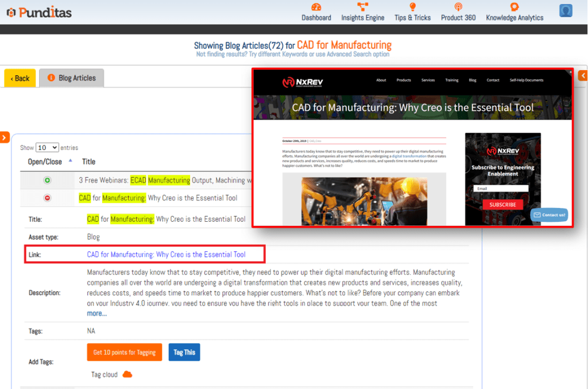Open the Dashboard gauge icon
Image resolution: width=588 pixels, height=389 pixels.
(x=316, y=7)
